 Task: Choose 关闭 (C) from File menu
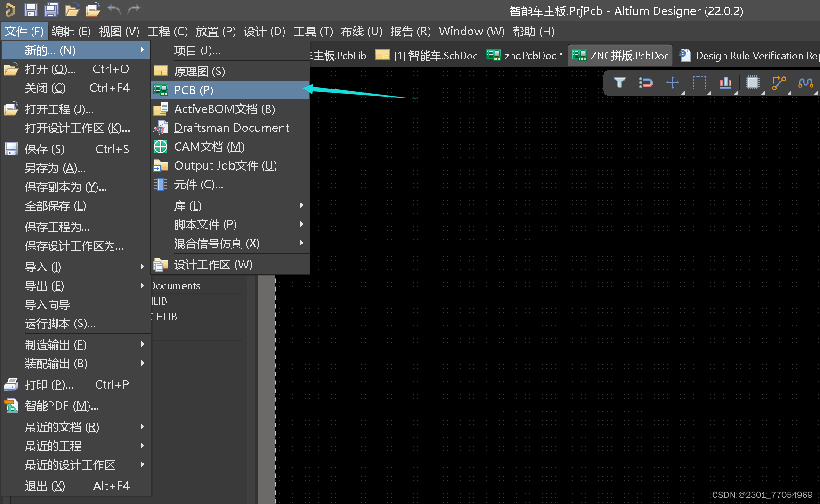pos(76,88)
